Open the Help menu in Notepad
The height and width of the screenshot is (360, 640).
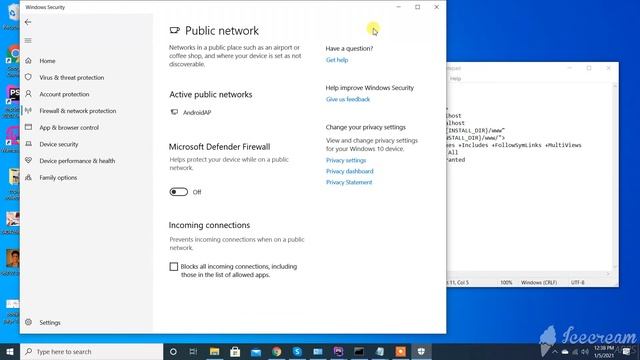point(455,79)
